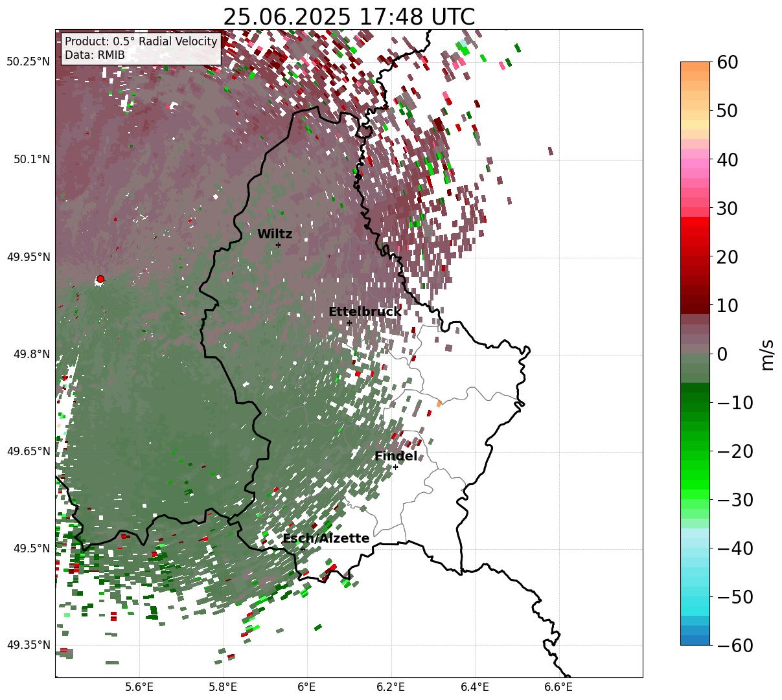Click the colorbar tick label −30
The height and width of the screenshot is (700, 782).
click(x=734, y=500)
